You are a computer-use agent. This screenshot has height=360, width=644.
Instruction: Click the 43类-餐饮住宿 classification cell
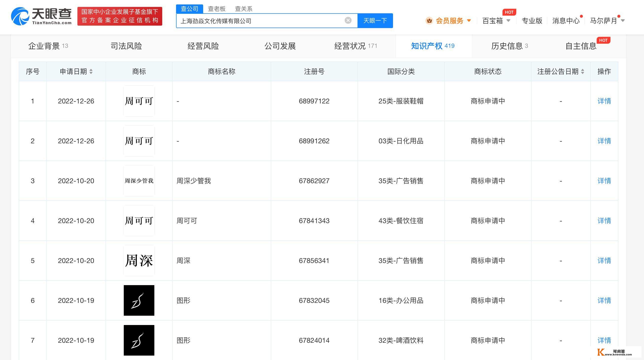(x=401, y=221)
